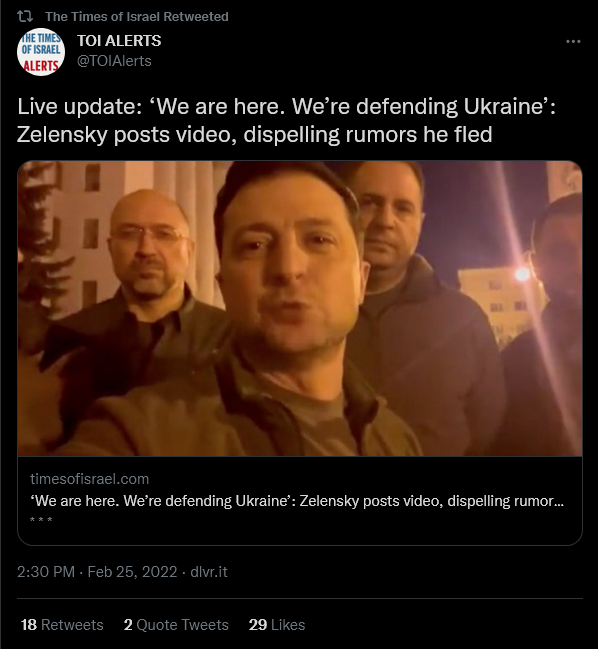Click the article headline in link card
The width and height of the screenshot is (598, 649).
297,501
